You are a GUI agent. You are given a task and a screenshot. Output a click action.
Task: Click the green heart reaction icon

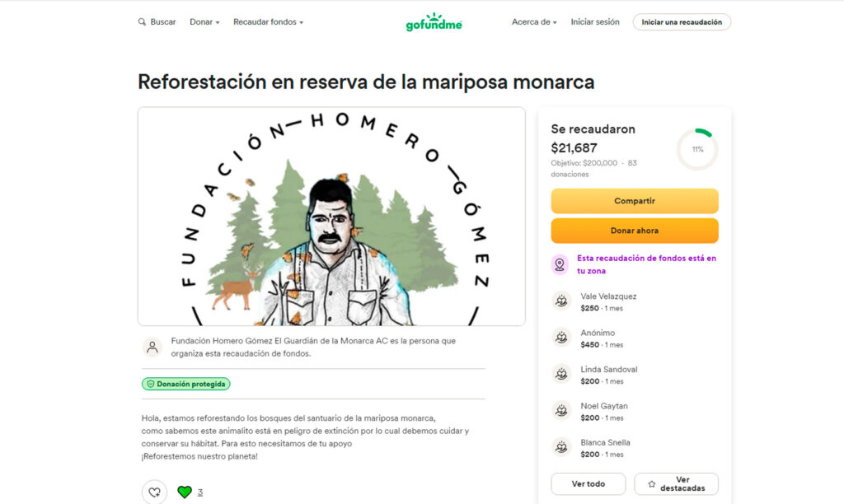point(185,492)
